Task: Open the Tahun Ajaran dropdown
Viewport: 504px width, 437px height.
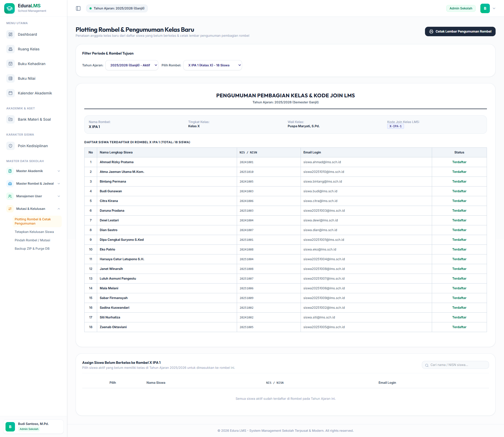Action: point(132,65)
